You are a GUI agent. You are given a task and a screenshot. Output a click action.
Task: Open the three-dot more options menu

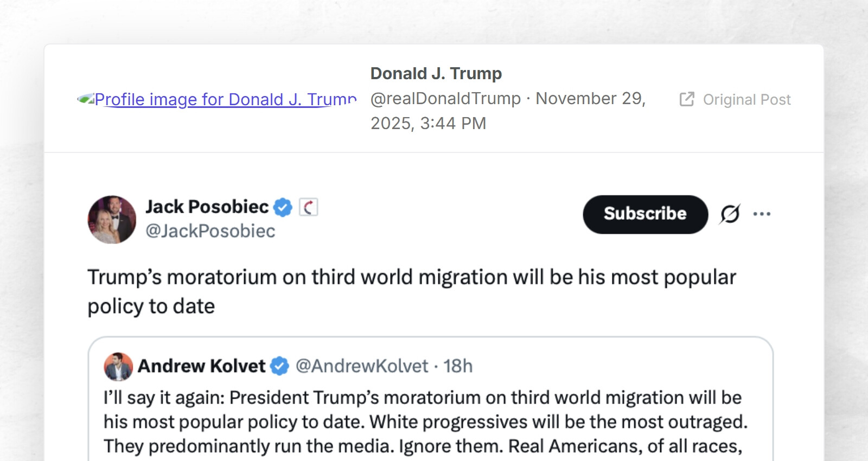tap(762, 214)
